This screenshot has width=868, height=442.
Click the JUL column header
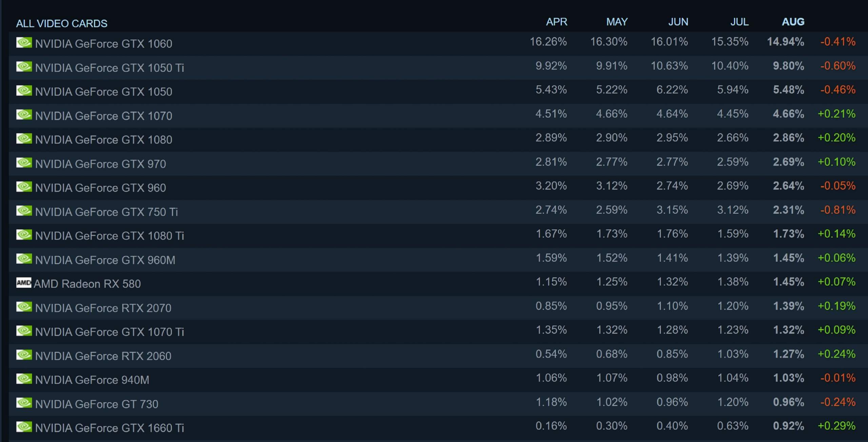pyautogui.click(x=739, y=22)
